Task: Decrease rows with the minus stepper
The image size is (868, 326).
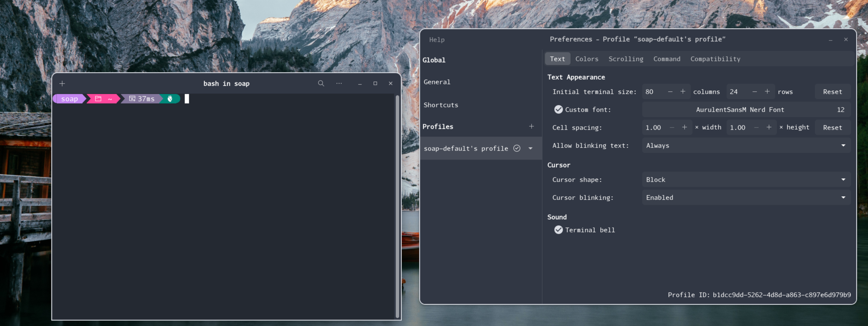Action: click(x=754, y=92)
